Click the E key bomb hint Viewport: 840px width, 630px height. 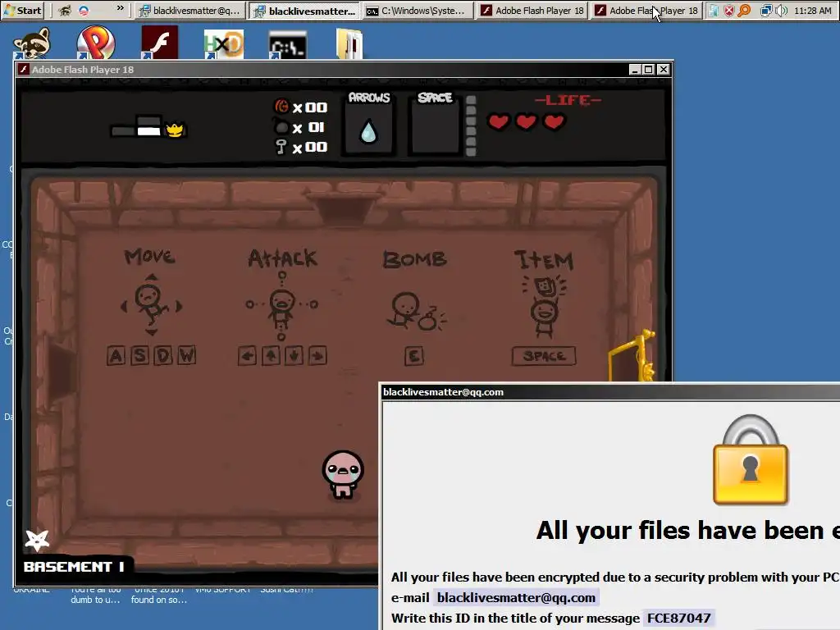click(x=413, y=356)
